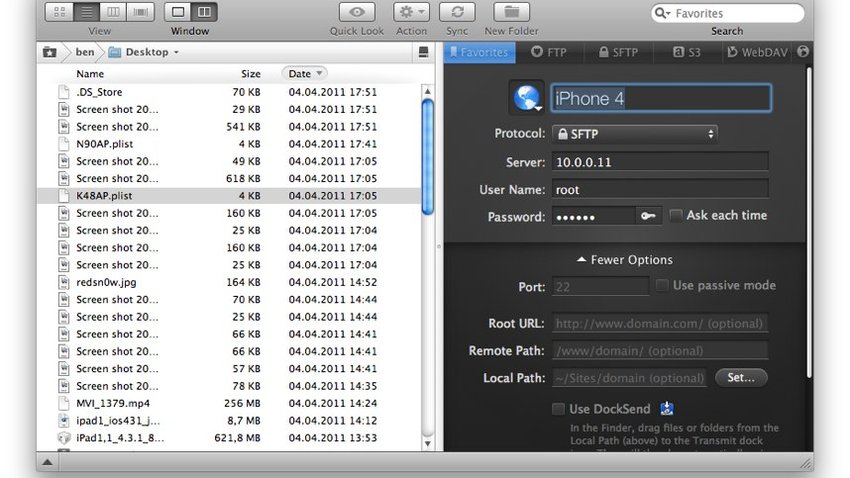Click the globe icon at tab bar end
Image resolution: width=850 pixels, height=478 pixels.
tap(803, 51)
